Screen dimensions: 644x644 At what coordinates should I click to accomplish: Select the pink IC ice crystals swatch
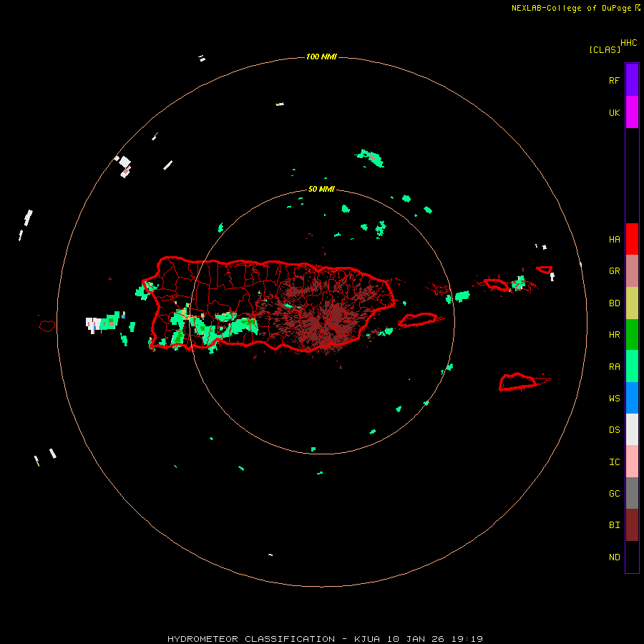tap(632, 462)
